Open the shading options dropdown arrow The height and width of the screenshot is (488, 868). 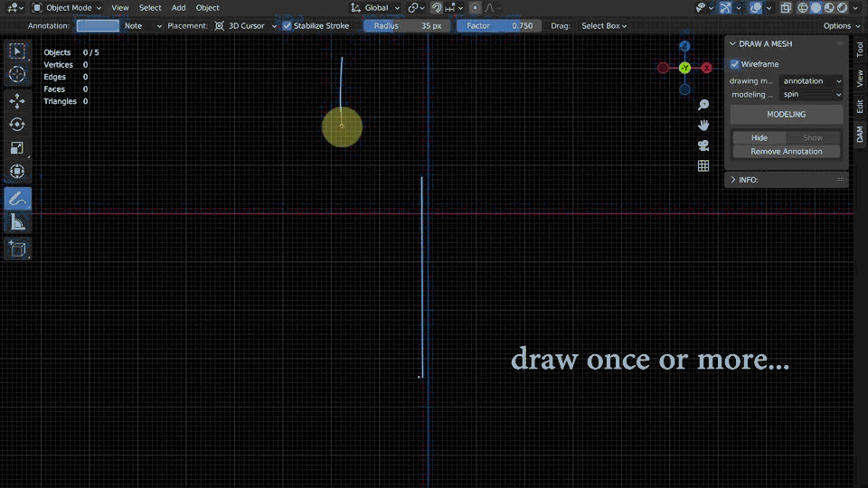(x=856, y=8)
